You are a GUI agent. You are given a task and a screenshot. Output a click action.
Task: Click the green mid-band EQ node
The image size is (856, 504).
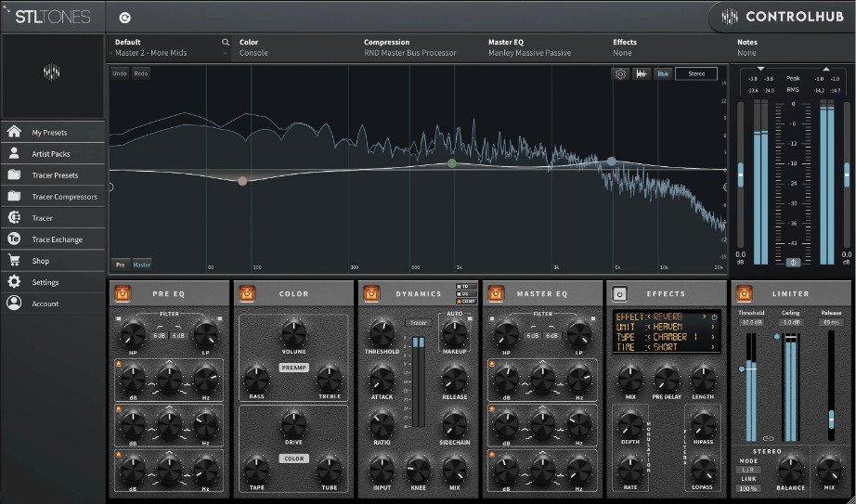click(x=452, y=163)
